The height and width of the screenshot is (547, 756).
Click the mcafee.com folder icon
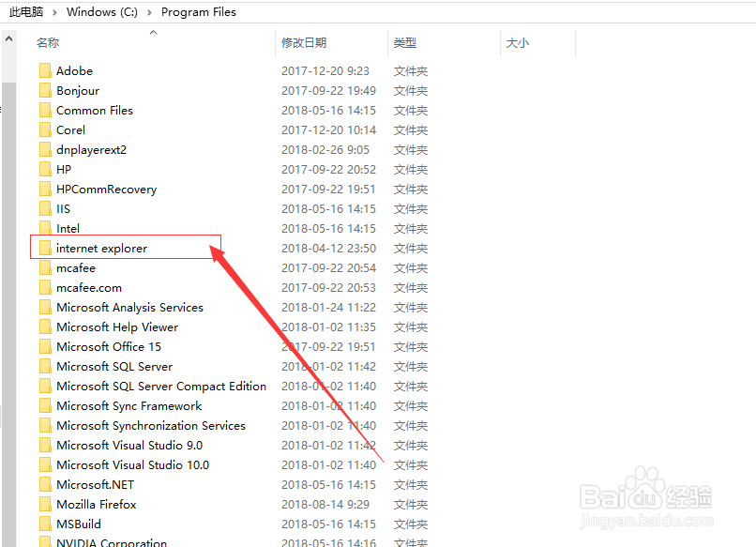(45, 287)
